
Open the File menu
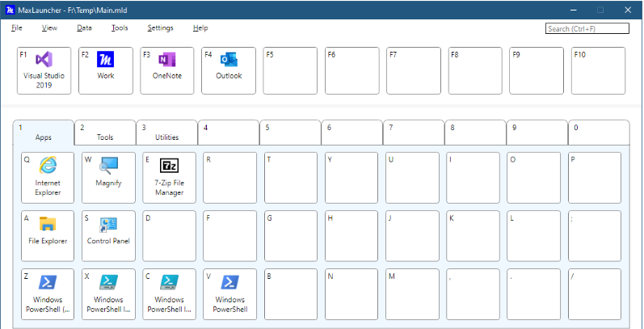tap(17, 28)
